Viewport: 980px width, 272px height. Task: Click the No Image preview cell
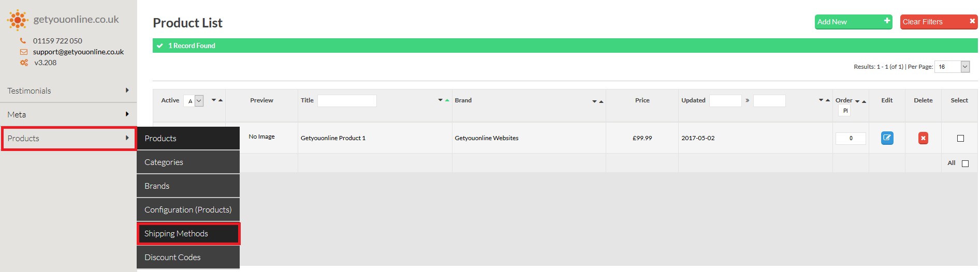[261, 137]
